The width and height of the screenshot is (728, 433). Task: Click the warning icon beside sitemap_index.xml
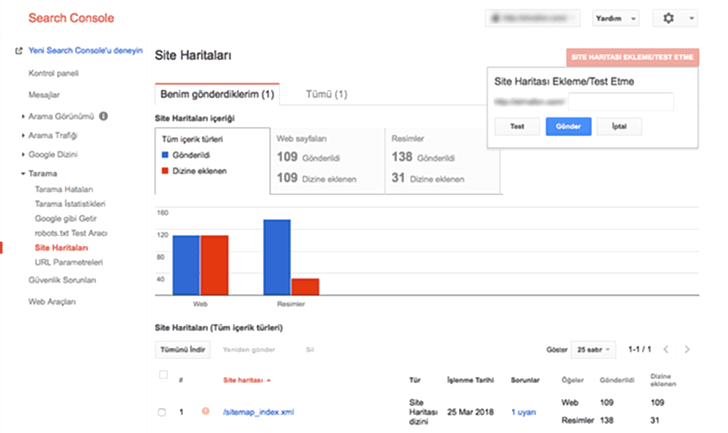coord(205,411)
